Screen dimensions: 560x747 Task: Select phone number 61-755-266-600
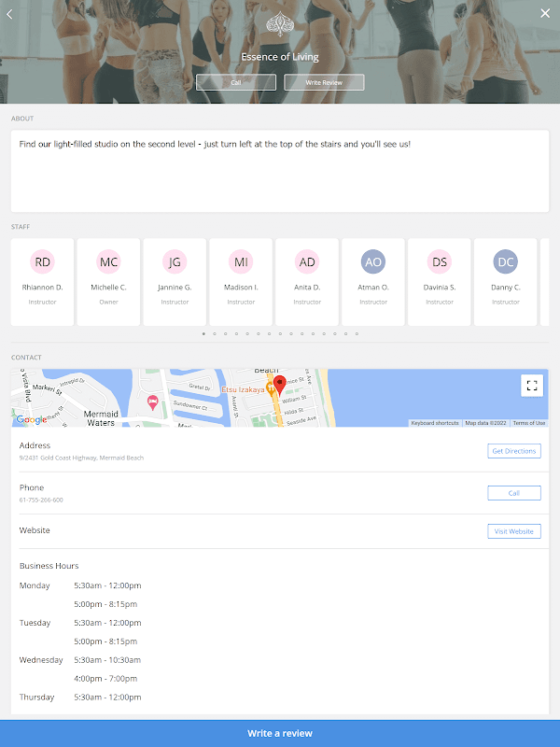41,500
